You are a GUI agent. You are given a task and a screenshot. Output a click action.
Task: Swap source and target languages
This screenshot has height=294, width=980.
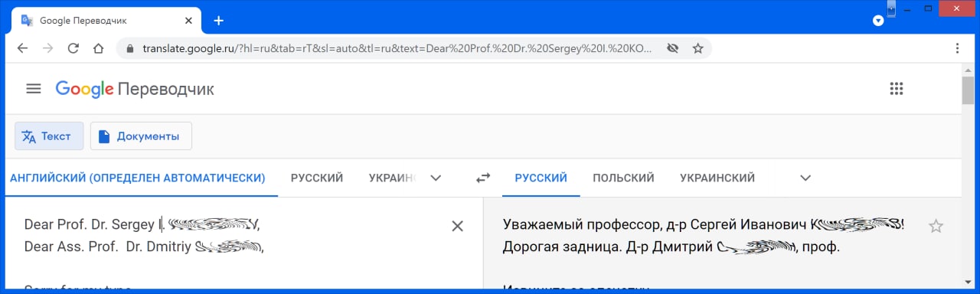482,178
